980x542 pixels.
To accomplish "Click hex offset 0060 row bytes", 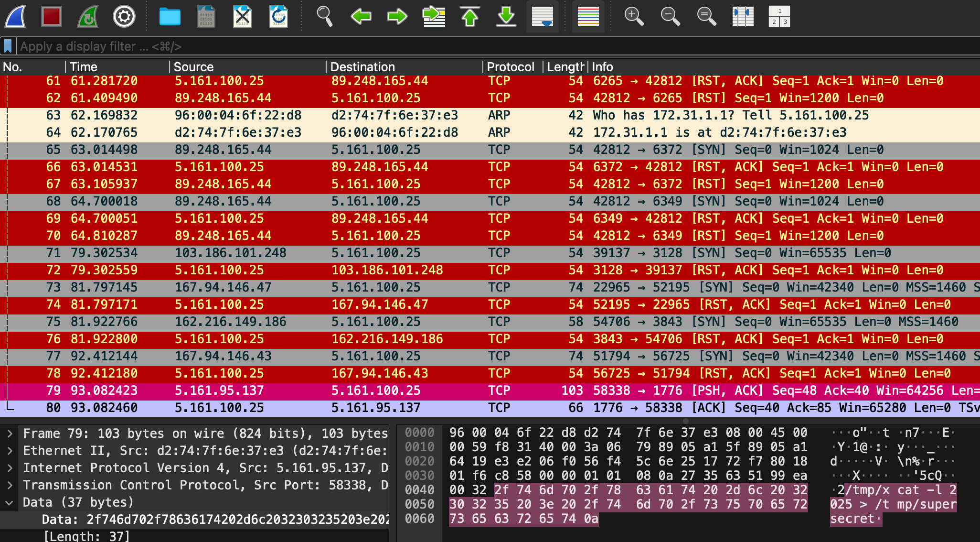I will click(x=523, y=519).
